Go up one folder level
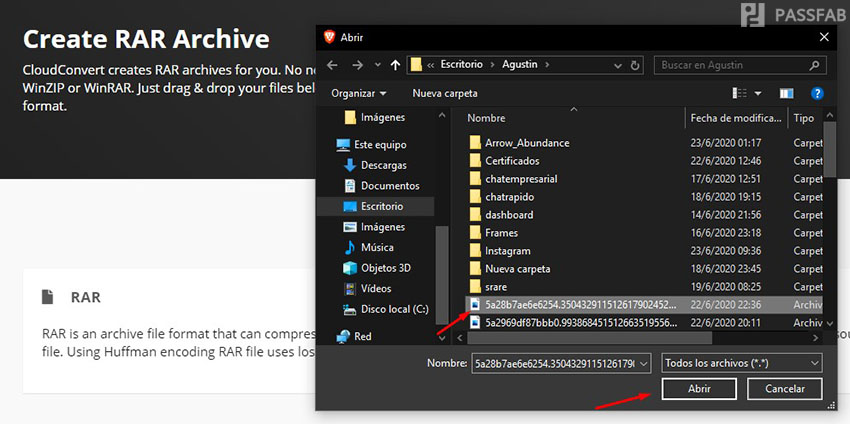 point(395,65)
